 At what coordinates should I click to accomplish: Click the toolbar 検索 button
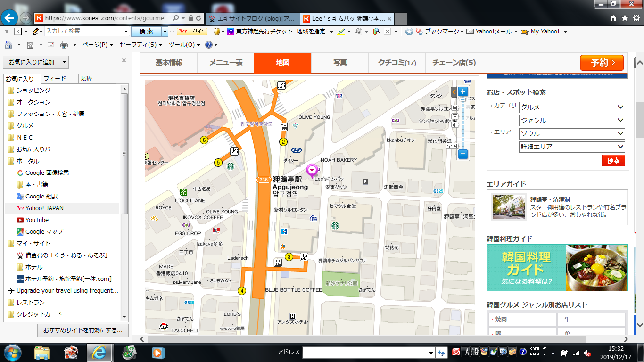[146, 32]
